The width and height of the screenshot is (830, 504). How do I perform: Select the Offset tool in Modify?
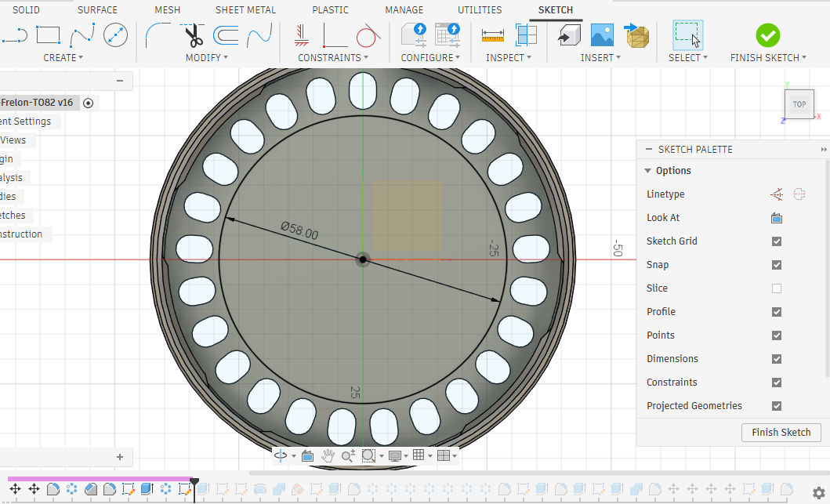226,35
